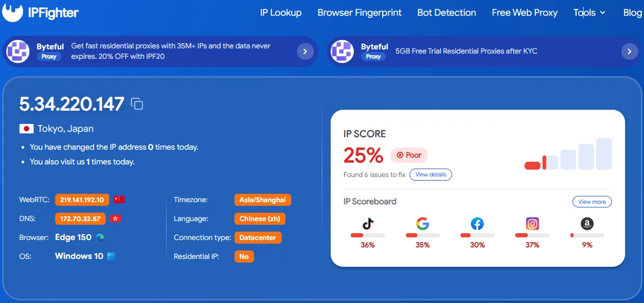Click the Google 35% progress bar
The image size is (644, 303).
(423, 235)
